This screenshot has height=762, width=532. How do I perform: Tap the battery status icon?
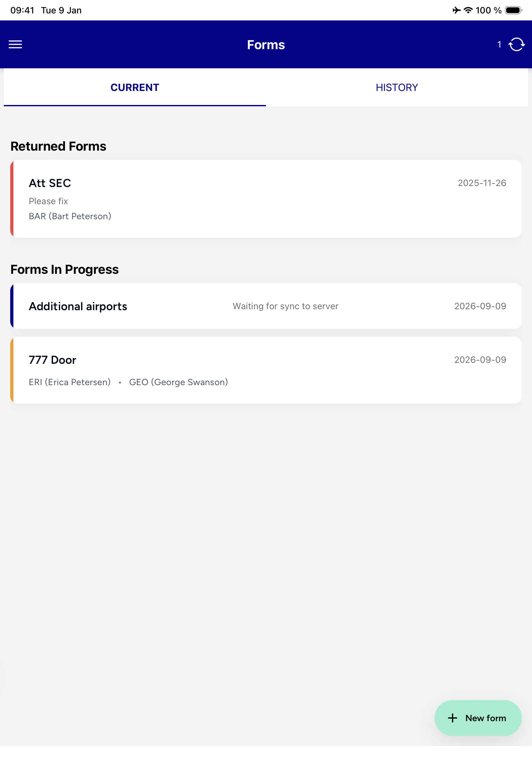click(x=514, y=10)
